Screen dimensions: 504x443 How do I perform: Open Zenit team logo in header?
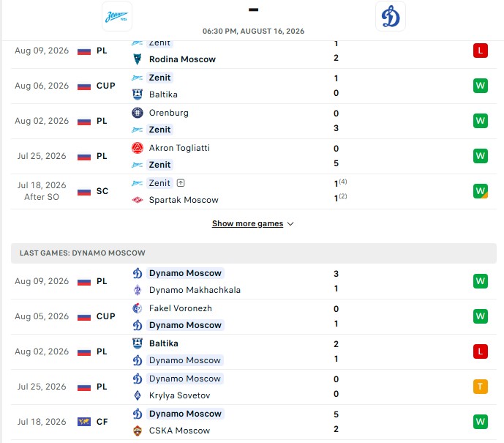pyautogui.click(x=117, y=16)
